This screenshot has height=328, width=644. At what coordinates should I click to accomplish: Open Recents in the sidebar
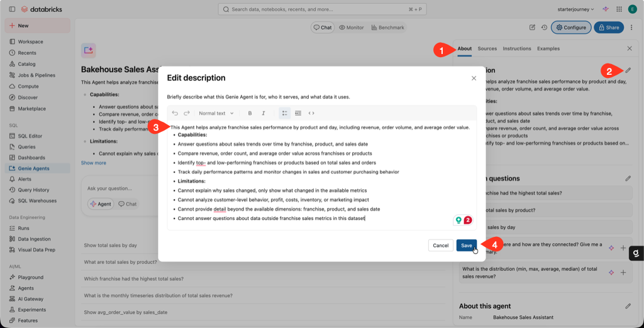tap(37, 53)
